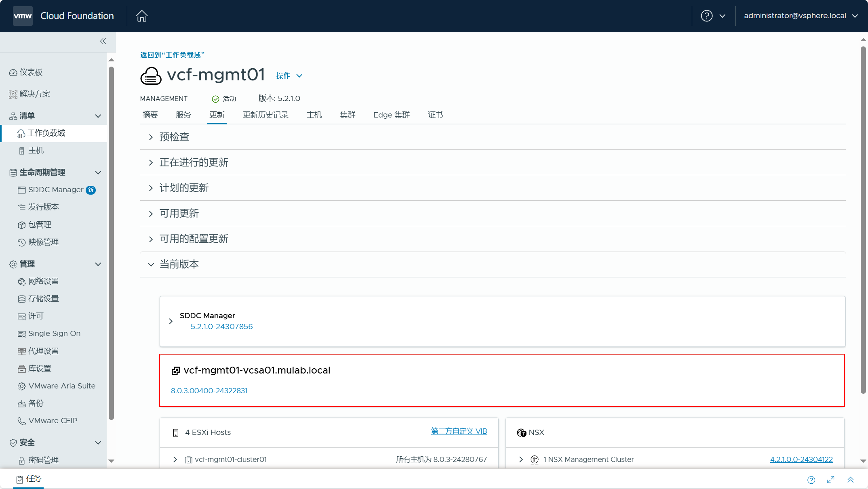Click vcf-mgmt01-vcsa01.mulab.local heading

pos(257,371)
